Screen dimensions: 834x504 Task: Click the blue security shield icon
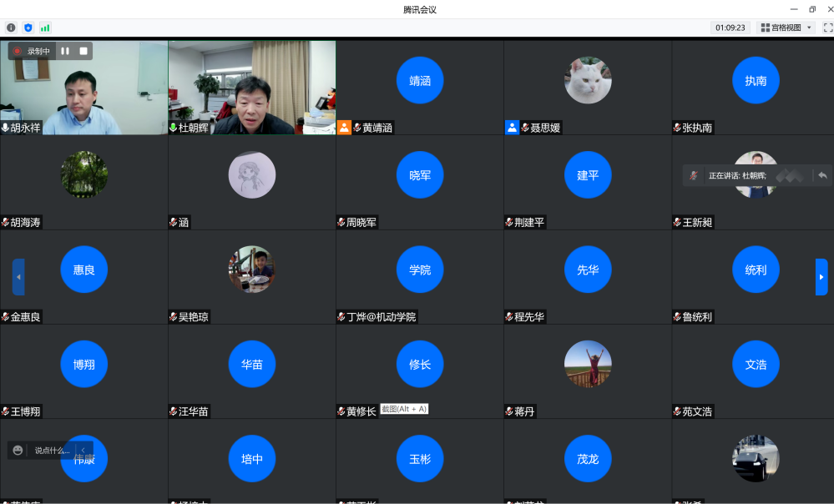(x=28, y=28)
